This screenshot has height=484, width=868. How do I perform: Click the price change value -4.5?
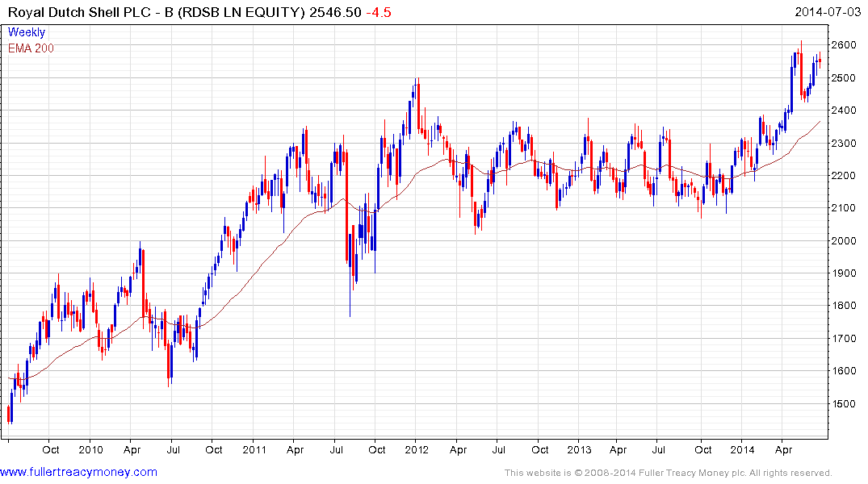pyautogui.click(x=379, y=12)
